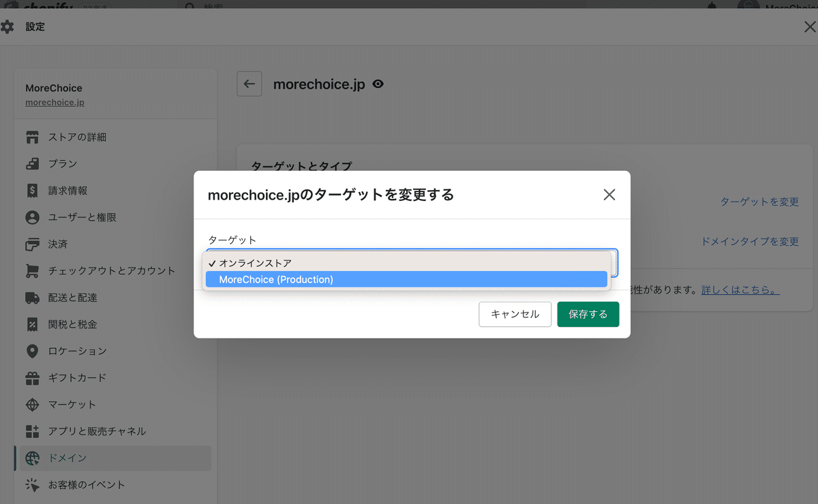Image resolution: width=818 pixels, height=504 pixels.
Task: Click the eye icon beside morechoice.jp heading
Action: tap(378, 84)
